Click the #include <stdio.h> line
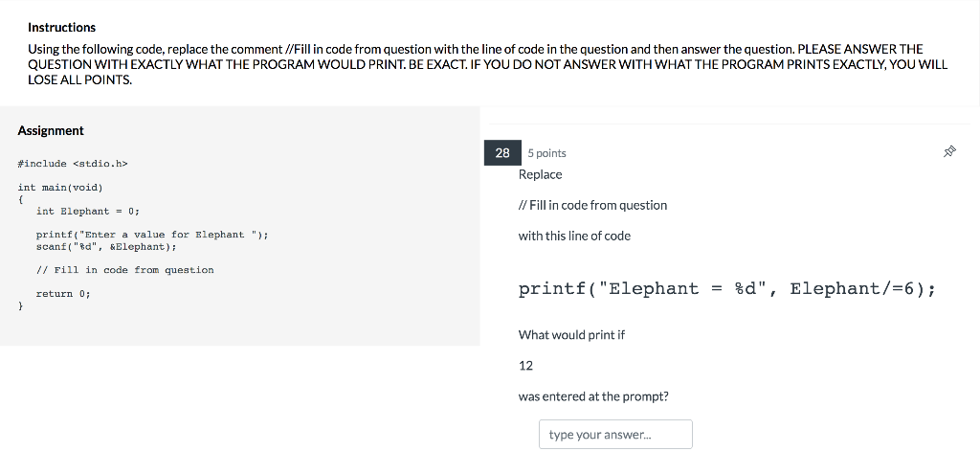The height and width of the screenshot is (474, 980). tap(73, 164)
